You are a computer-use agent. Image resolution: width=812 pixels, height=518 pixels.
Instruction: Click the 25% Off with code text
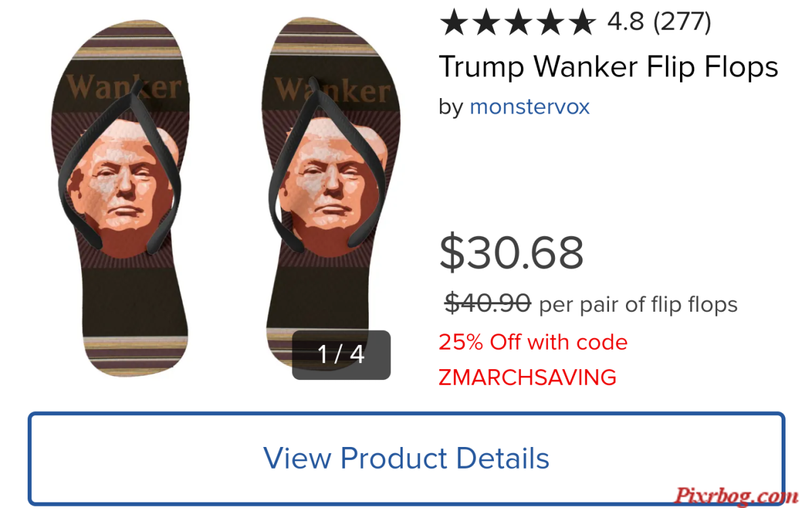pos(533,342)
